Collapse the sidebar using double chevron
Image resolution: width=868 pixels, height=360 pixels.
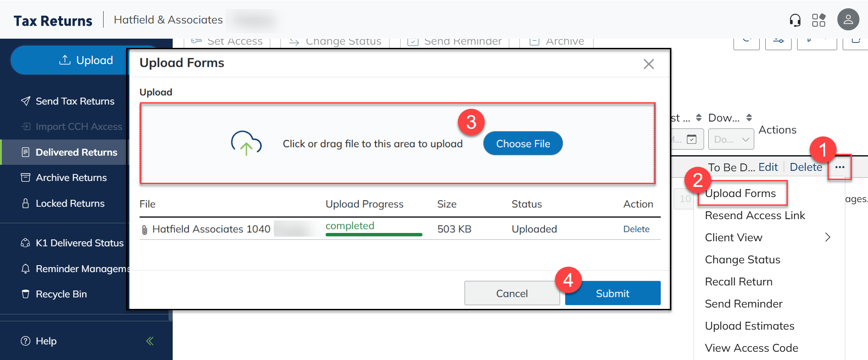[150, 341]
